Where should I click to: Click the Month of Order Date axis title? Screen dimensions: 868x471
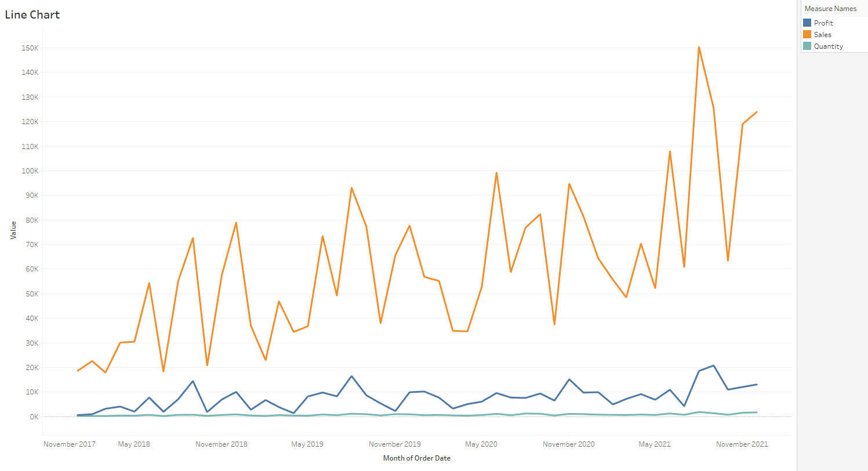[x=416, y=458]
